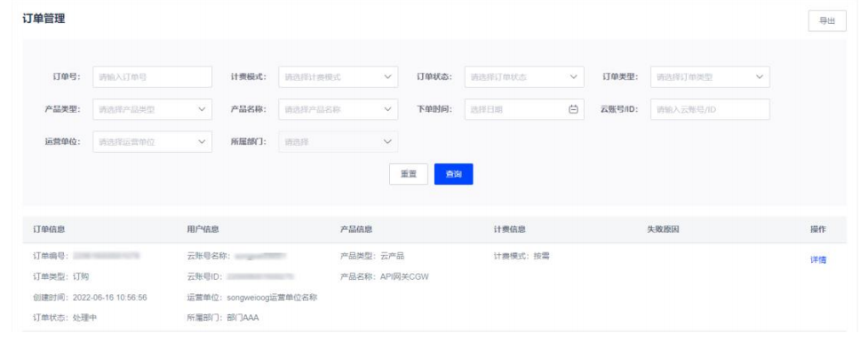Click the songweioog运营单位名称 text
This screenshot has height=341, width=868.
click(273, 297)
